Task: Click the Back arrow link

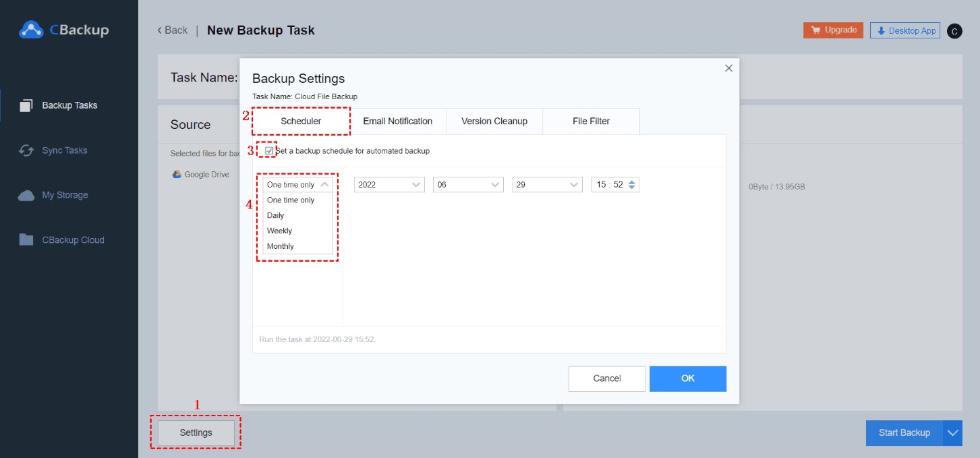Action: coord(173,30)
